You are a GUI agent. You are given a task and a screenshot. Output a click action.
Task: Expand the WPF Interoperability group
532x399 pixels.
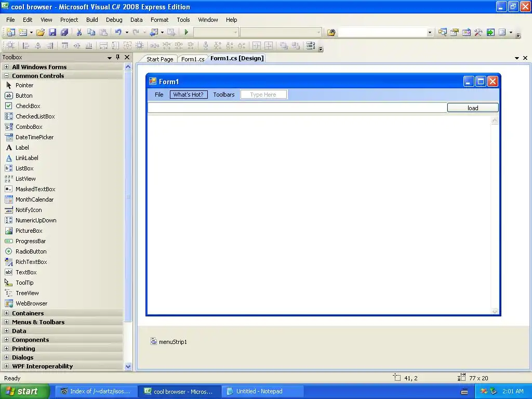6,366
